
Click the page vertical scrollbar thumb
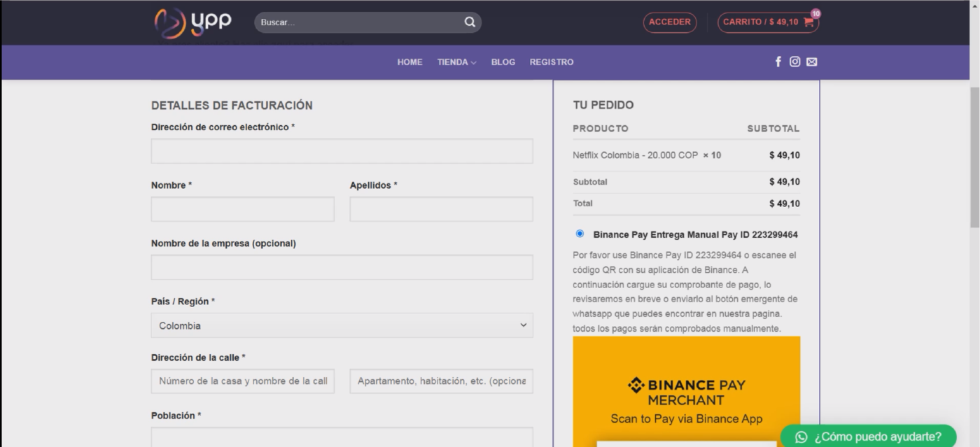974,157
